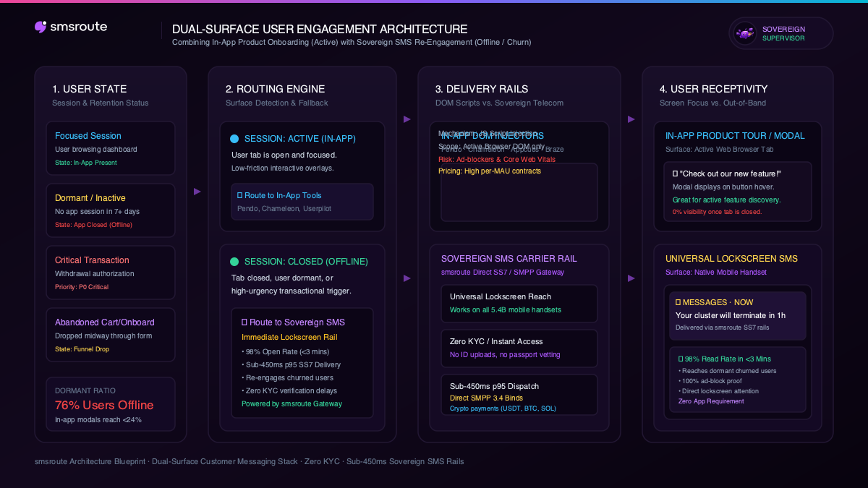Click the Sovereign Supervisor avatar icon
This screenshot has height=488, width=868.
click(745, 33)
